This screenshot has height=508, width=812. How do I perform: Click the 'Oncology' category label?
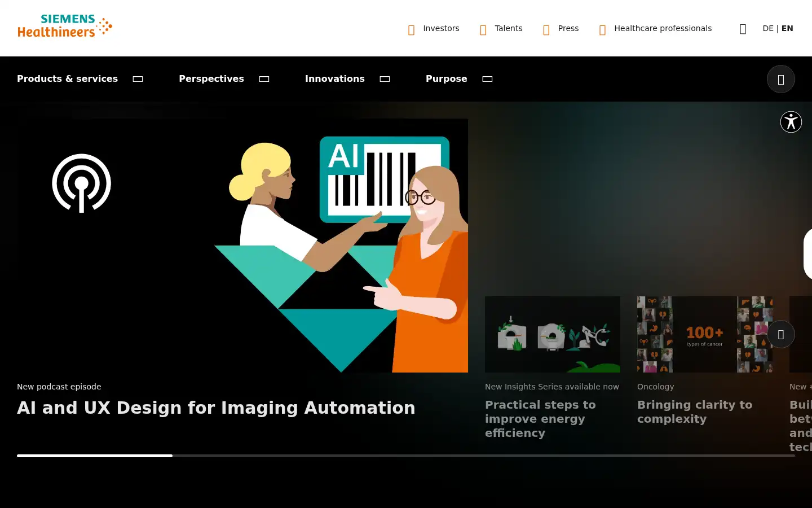pos(656,387)
